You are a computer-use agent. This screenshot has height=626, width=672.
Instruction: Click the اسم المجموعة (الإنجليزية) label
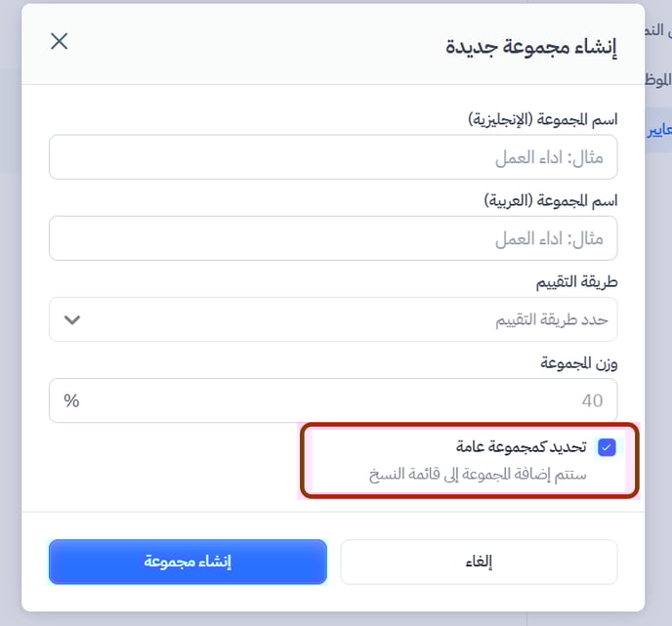click(x=542, y=119)
